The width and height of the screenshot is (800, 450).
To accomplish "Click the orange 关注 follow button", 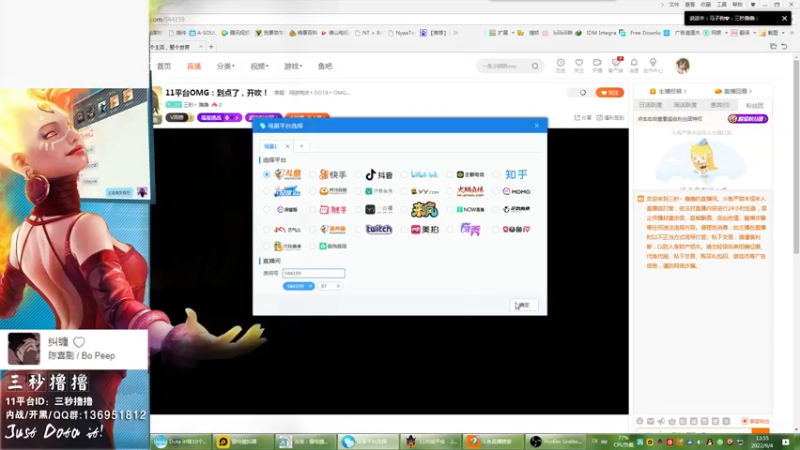I will pos(610,93).
